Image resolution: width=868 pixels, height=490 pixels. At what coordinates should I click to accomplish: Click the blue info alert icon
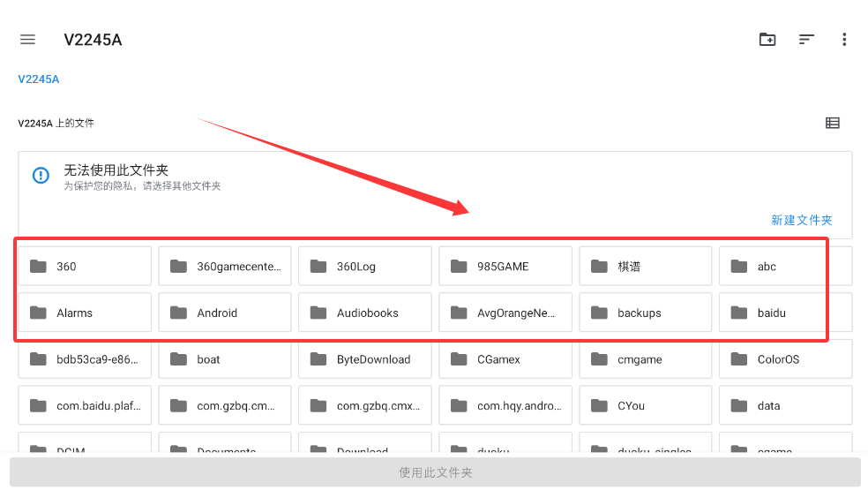41,176
